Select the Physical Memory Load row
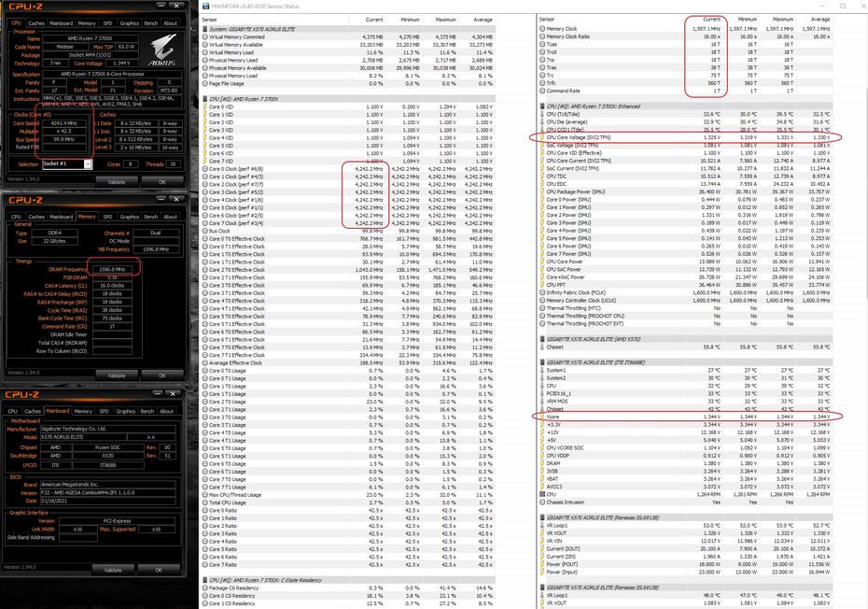This screenshot has width=868, height=609. coord(348,76)
